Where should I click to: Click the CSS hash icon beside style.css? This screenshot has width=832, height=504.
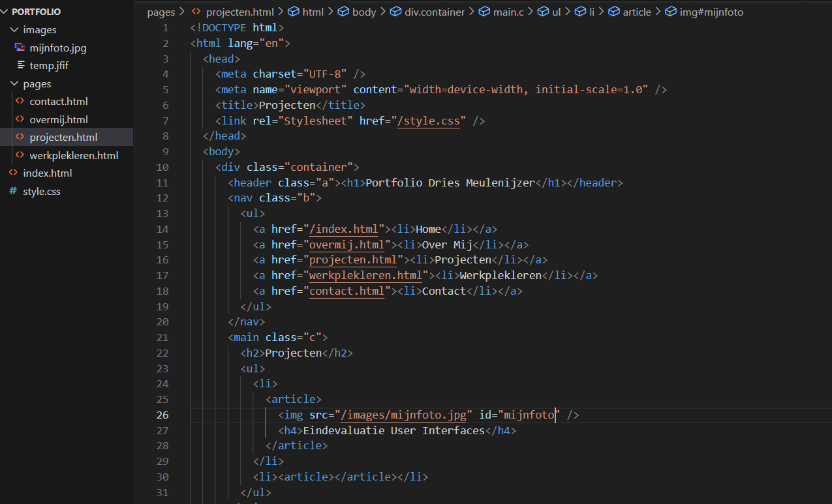pyautogui.click(x=13, y=192)
